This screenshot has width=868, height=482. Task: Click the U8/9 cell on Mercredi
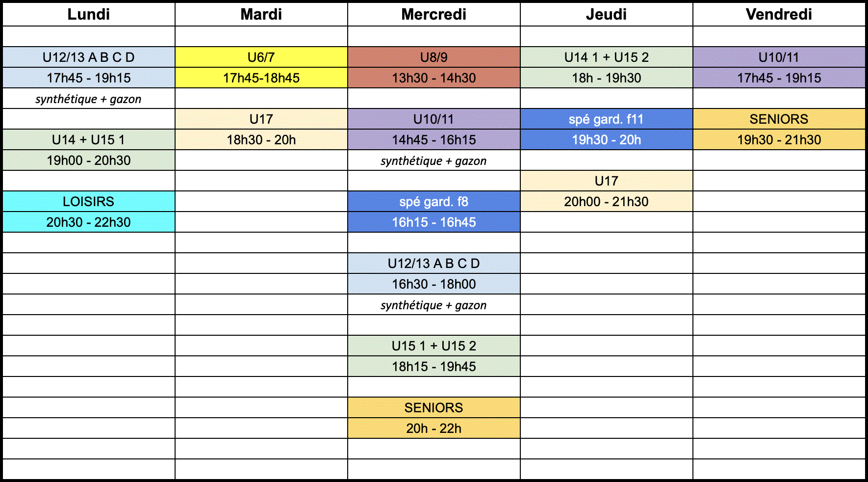(434, 57)
